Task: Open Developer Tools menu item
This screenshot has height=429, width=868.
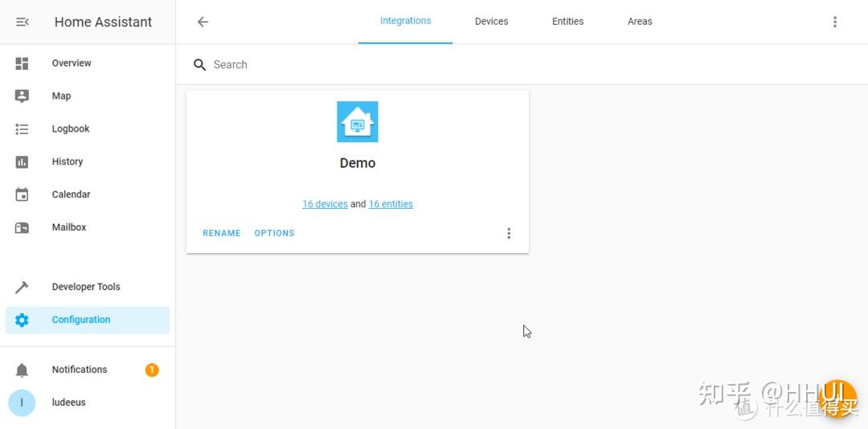Action: 88,287
